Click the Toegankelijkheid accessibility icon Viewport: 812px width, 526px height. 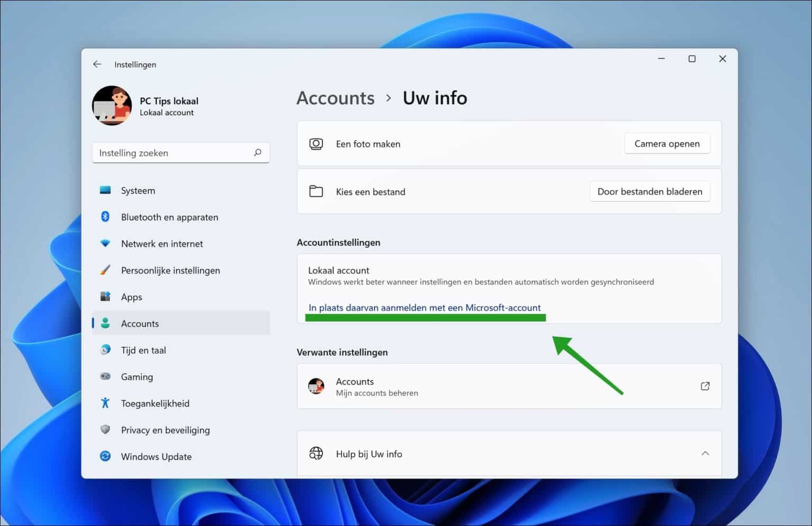coord(105,403)
